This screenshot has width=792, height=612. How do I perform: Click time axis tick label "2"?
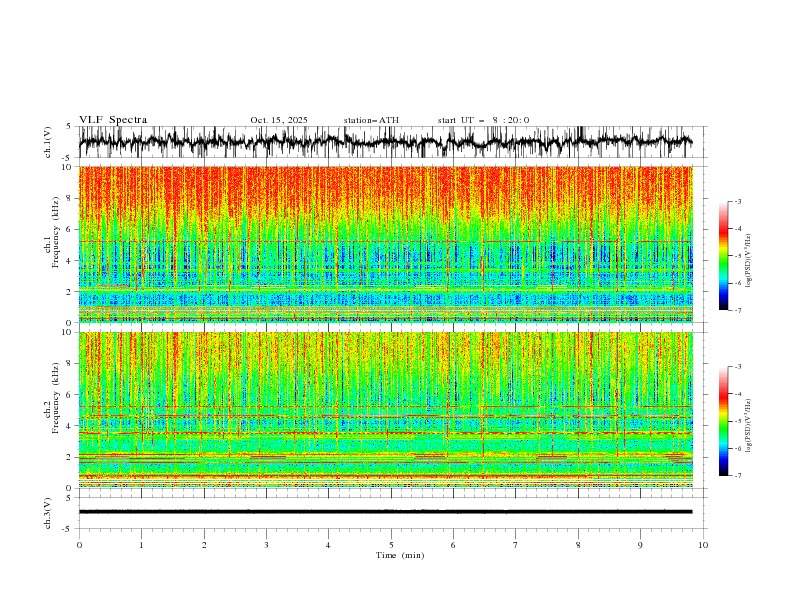point(204,545)
